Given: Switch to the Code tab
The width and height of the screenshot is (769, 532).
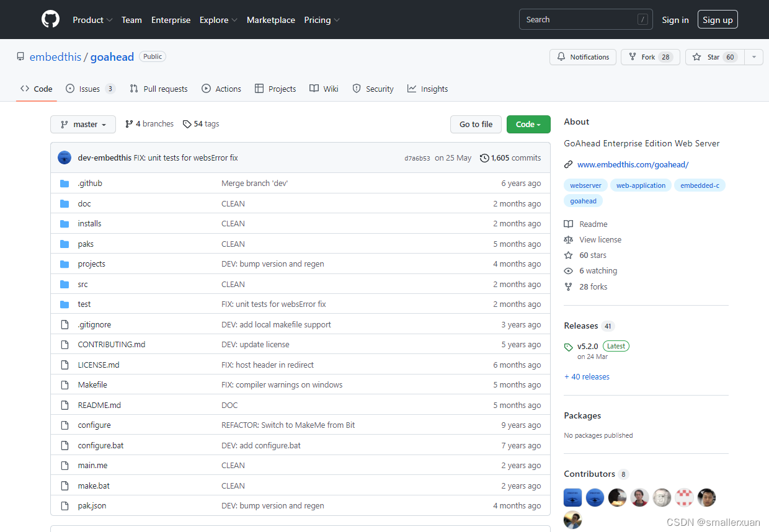Looking at the screenshot, I should click(x=37, y=89).
